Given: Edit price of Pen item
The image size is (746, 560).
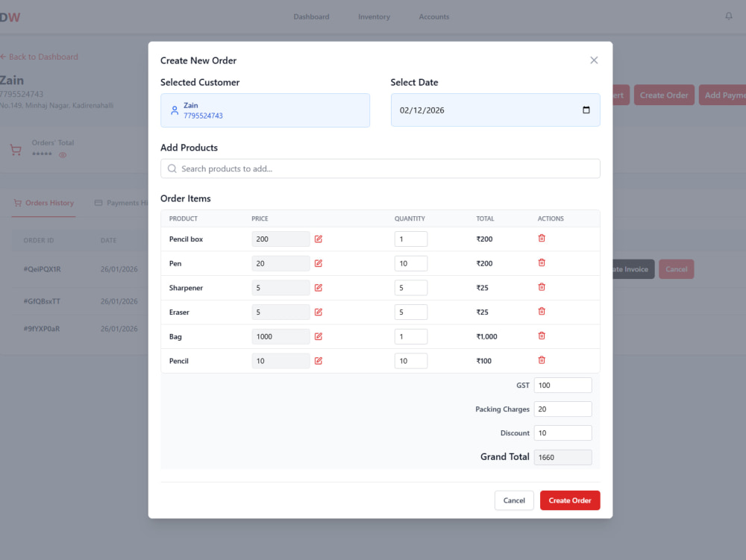Looking at the screenshot, I should 319,263.
